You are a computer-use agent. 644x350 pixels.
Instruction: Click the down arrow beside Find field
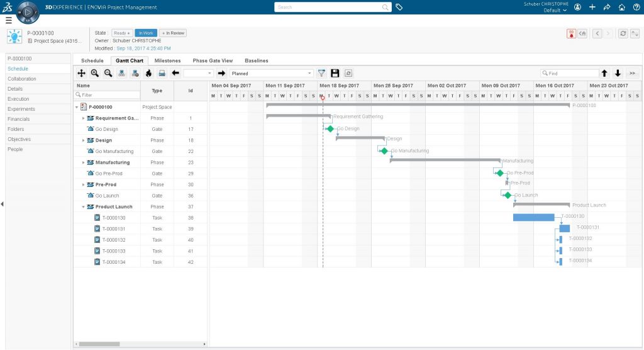tap(618, 73)
